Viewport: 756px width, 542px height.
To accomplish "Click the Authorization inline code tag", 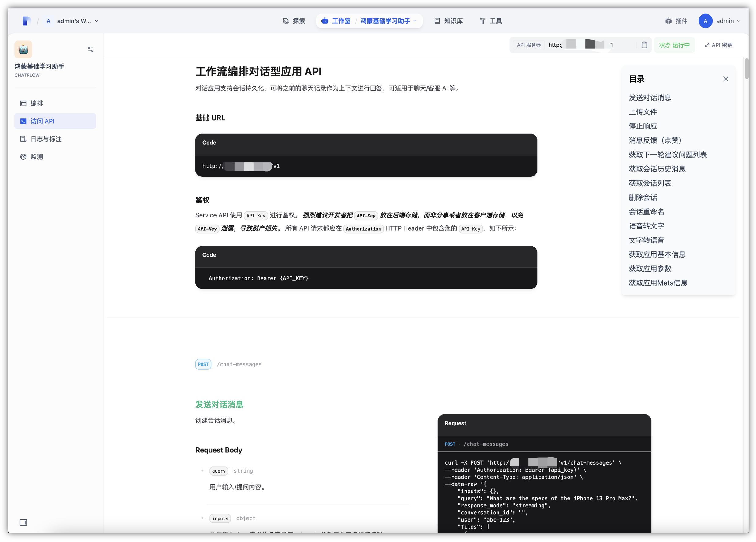I will 363,229.
